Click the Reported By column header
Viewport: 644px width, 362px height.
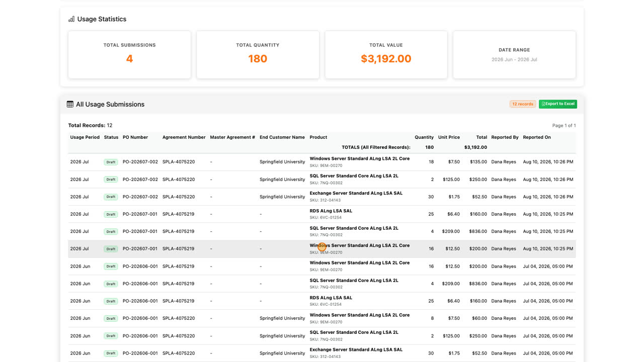tap(505, 137)
